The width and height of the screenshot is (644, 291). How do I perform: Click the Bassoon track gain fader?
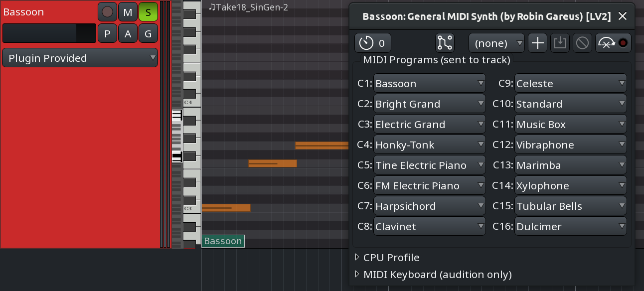49,33
